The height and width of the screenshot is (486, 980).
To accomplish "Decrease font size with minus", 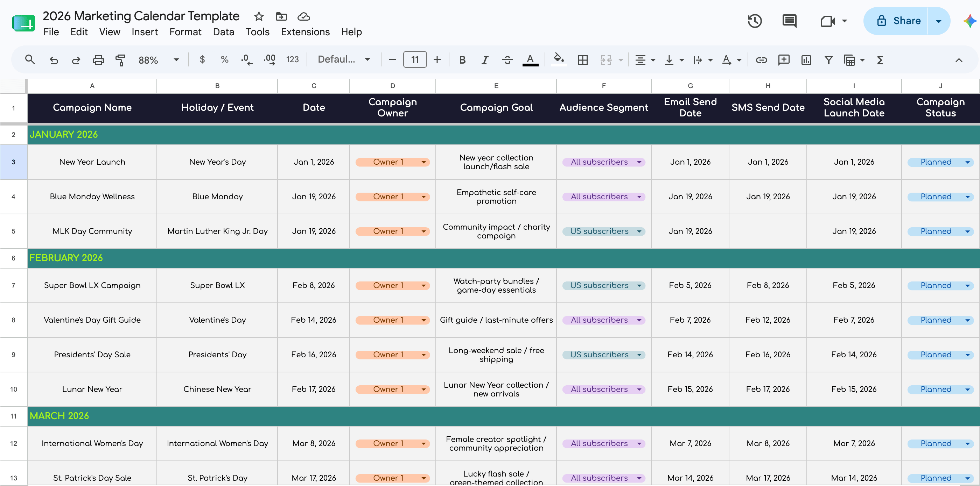I will pyautogui.click(x=392, y=60).
